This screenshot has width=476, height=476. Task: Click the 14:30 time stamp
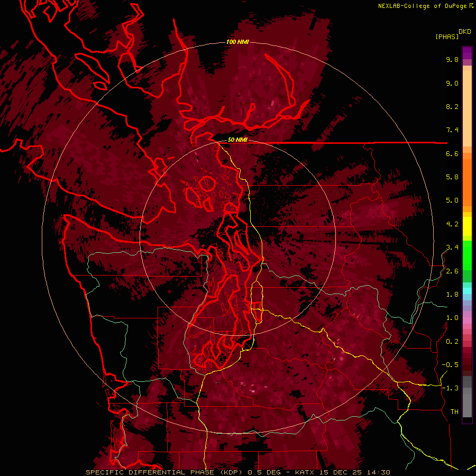click(x=378, y=472)
